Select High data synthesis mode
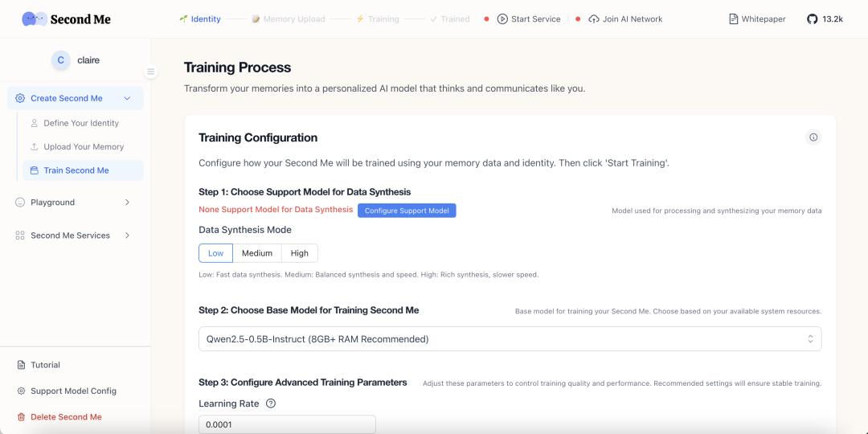The height and width of the screenshot is (434, 868). [300, 253]
